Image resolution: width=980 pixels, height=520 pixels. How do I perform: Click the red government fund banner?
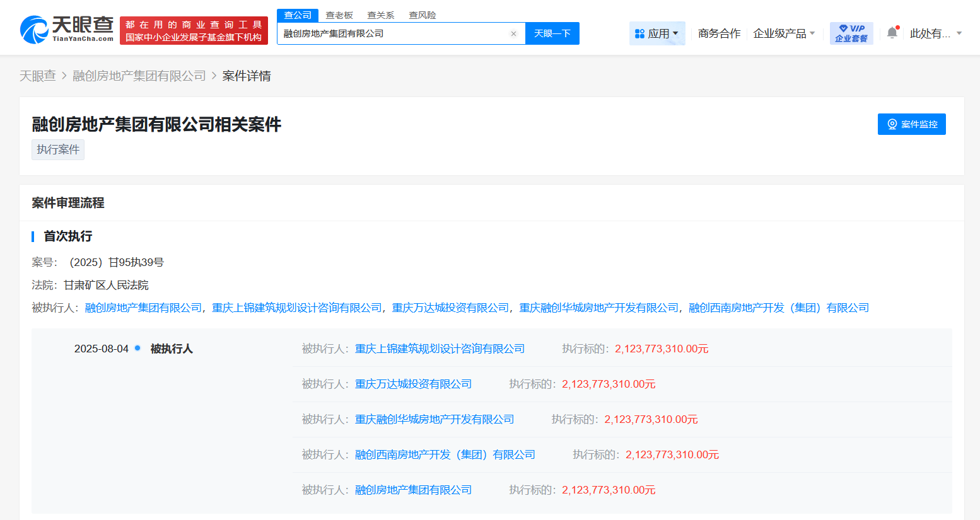click(x=194, y=31)
